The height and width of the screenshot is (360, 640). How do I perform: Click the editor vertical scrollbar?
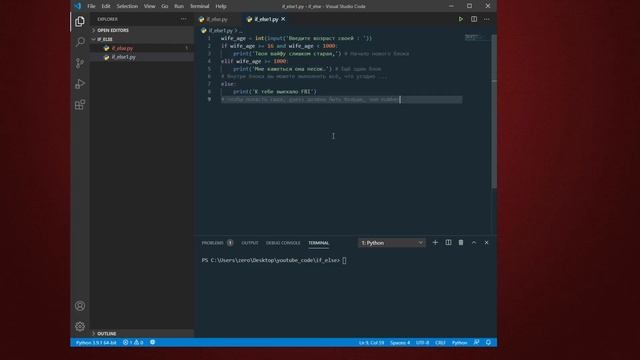click(x=494, y=111)
